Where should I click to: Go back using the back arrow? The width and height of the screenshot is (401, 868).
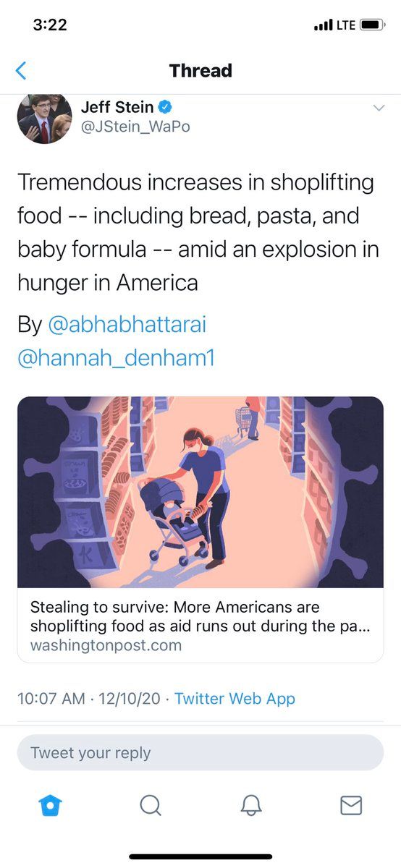point(20,71)
